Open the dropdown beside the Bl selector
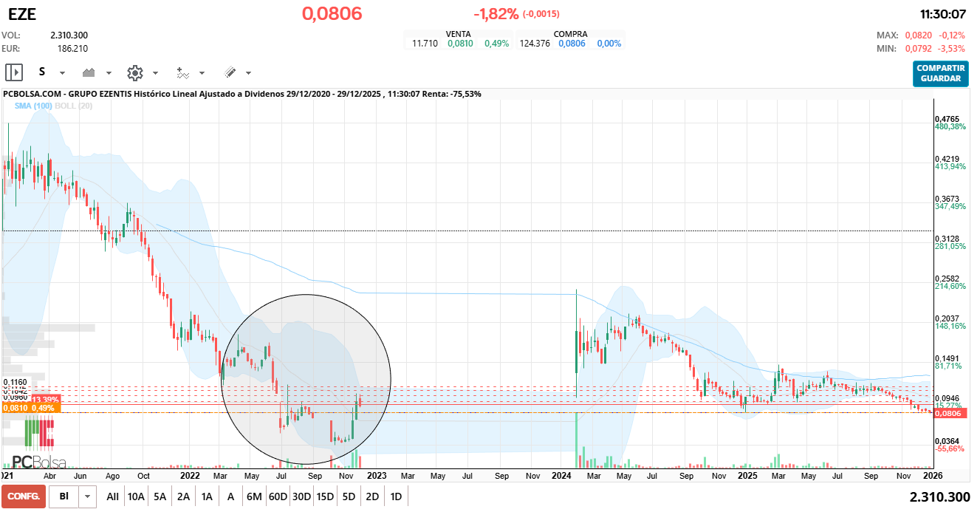The width and height of the screenshot is (980, 512). coord(86,496)
